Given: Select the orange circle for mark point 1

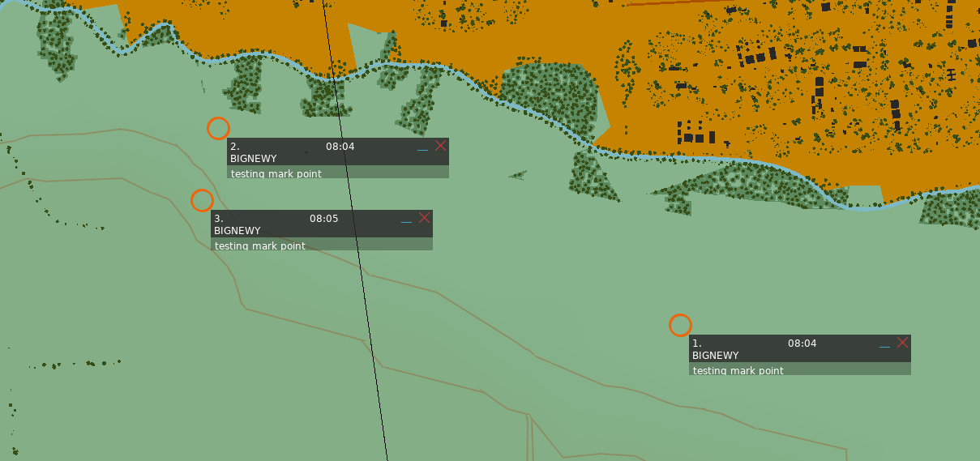Looking at the screenshot, I should click(680, 325).
